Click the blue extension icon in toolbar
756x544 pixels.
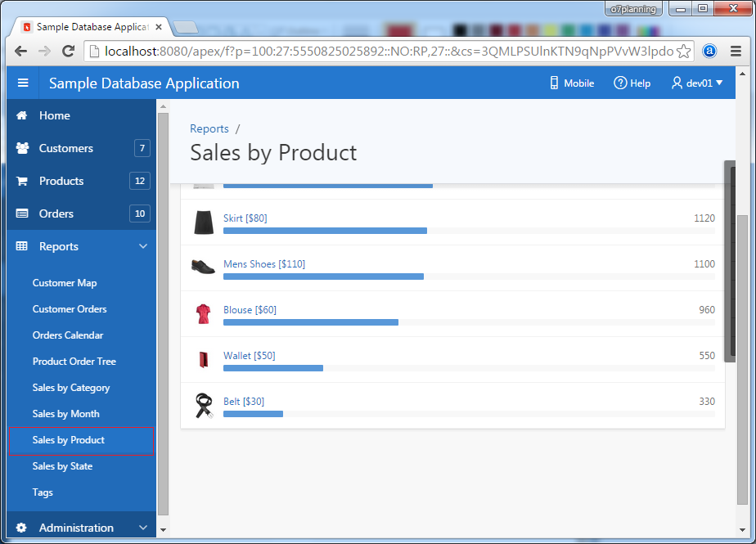click(709, 51)
